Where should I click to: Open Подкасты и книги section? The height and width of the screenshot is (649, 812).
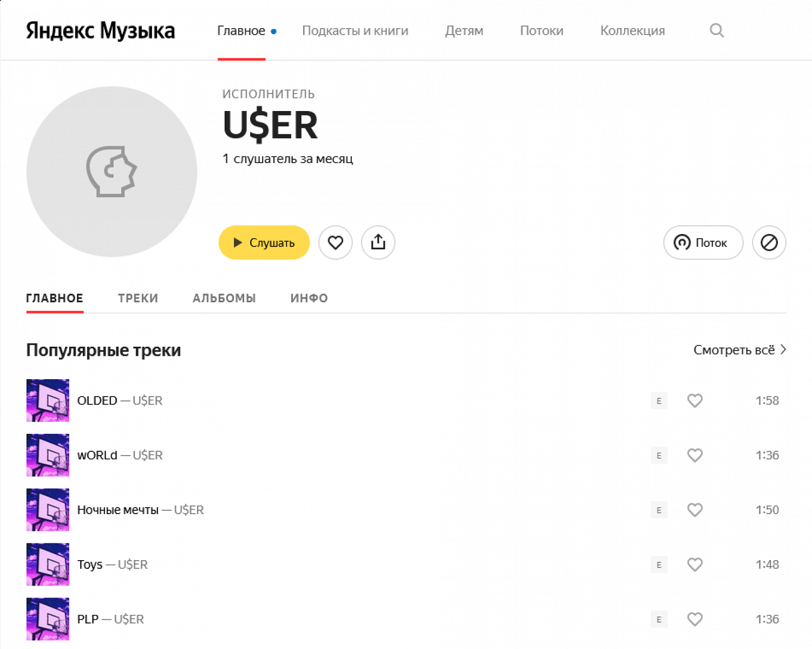tap(355, 30)
